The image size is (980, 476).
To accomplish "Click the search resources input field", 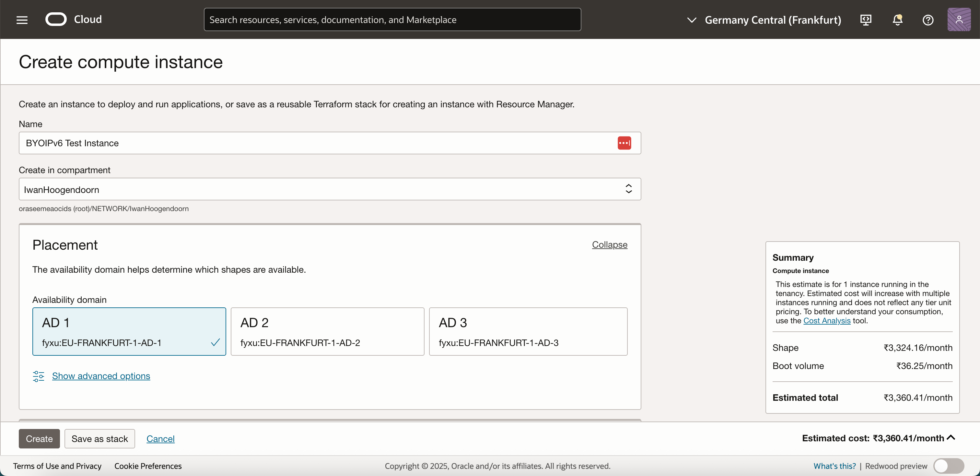I will [392, 20].
